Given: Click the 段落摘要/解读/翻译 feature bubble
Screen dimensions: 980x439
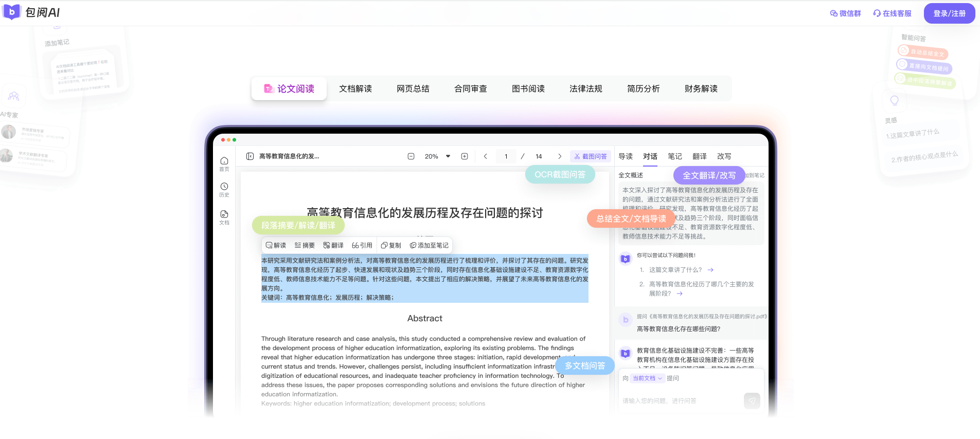Looking at the screenshot, I should [x=298, y=225].
